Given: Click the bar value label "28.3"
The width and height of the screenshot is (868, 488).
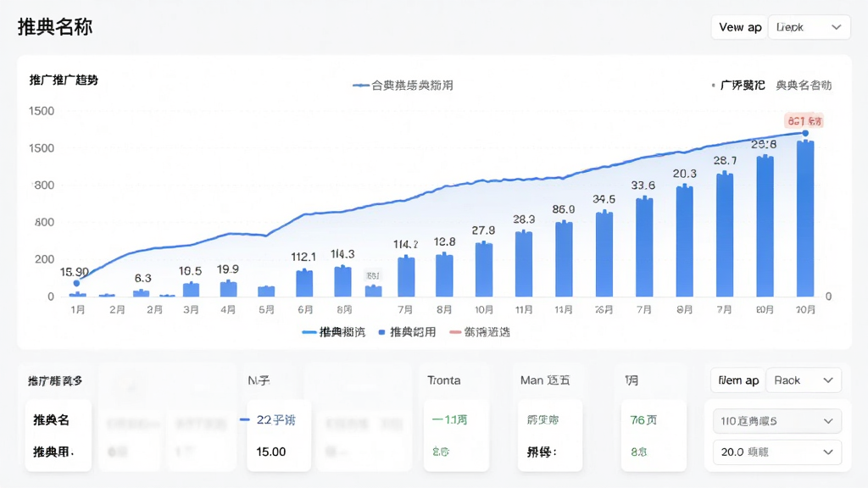Looking at the screenshot, I should point(524,219).
